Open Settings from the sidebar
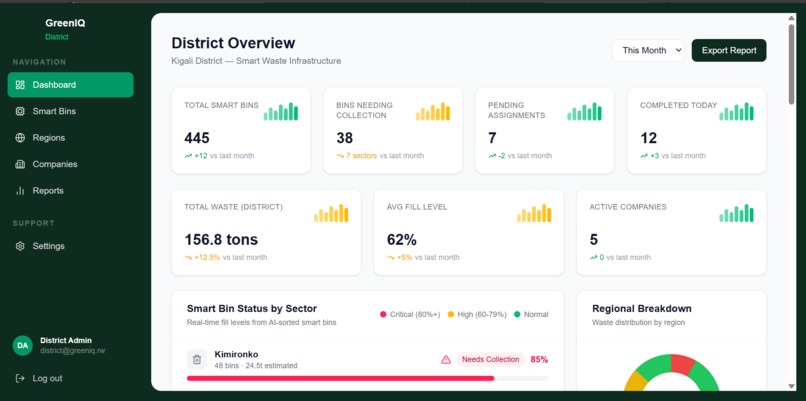Screen dimensions: 806x401 coord(70,246)
